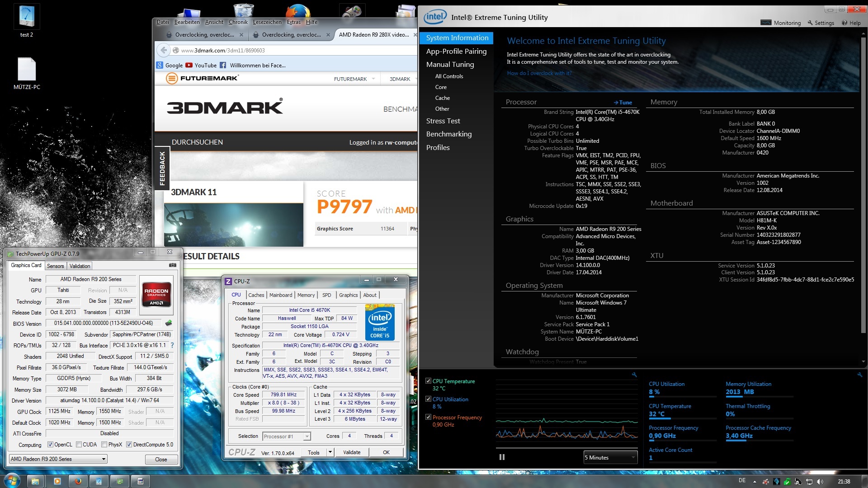Switch to Validation tab in GPU-Z

80,266
